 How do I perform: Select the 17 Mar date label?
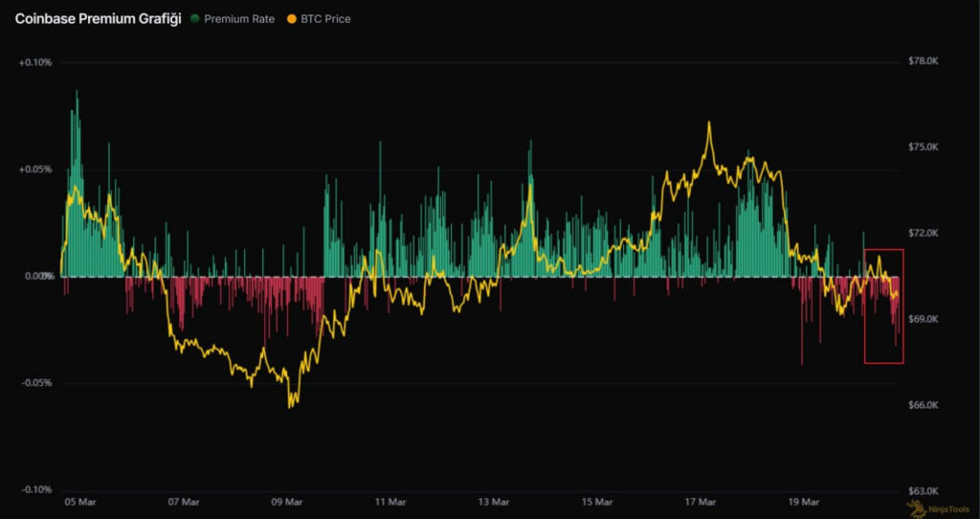[x=701, y=502]
